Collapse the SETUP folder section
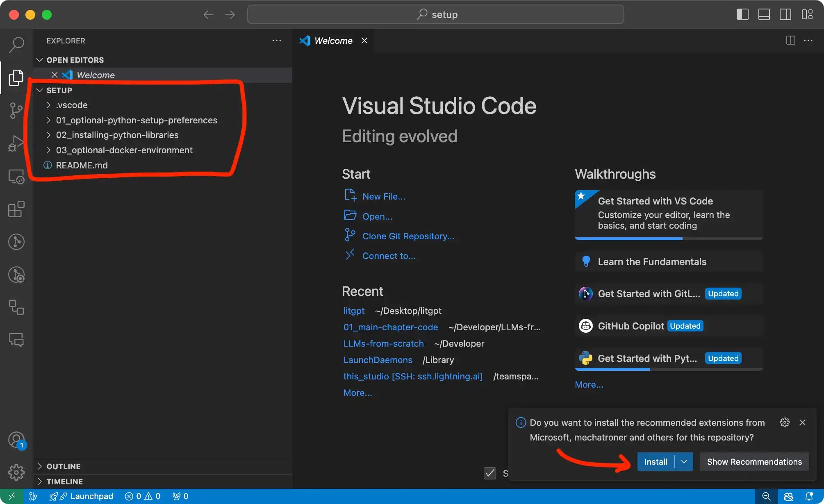This screenshot has width=824, height=504. pos(40,90)
